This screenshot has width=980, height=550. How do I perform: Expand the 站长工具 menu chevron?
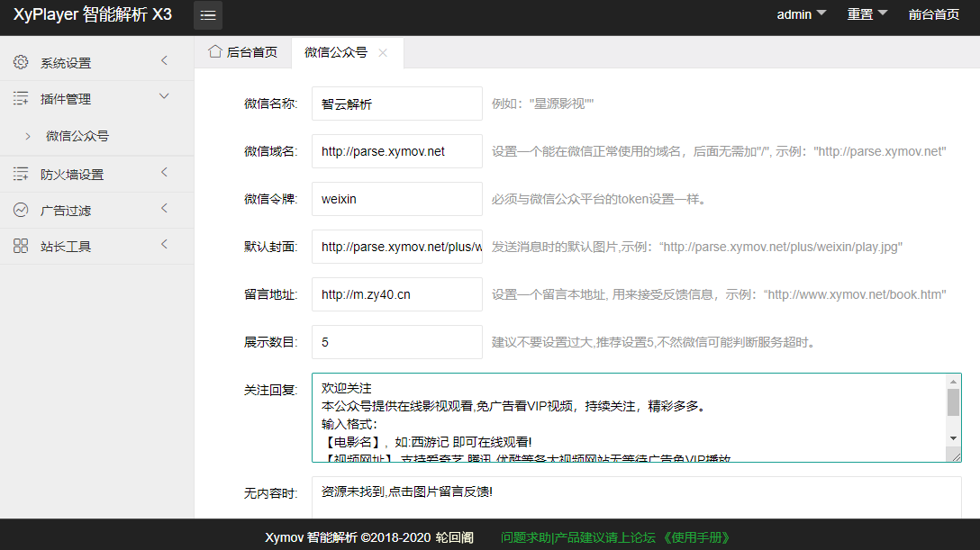[x=164, y=245]
